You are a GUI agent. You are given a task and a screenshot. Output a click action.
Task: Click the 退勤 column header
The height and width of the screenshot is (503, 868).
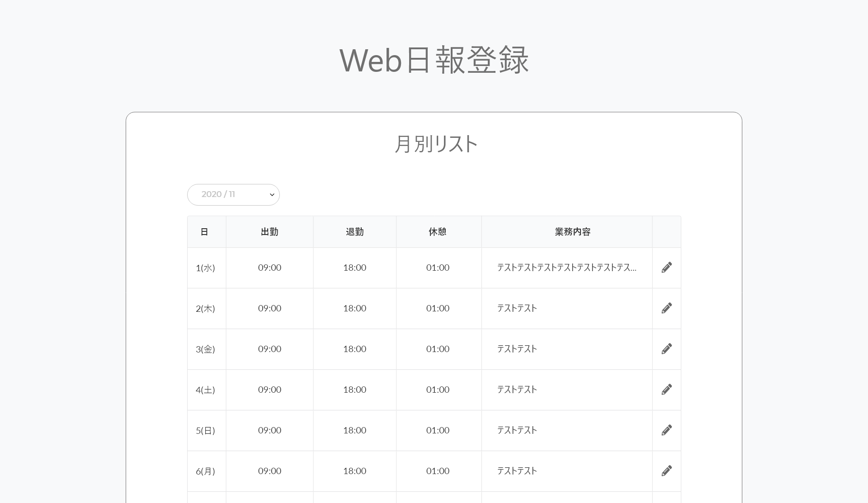[x=354, y=232]
